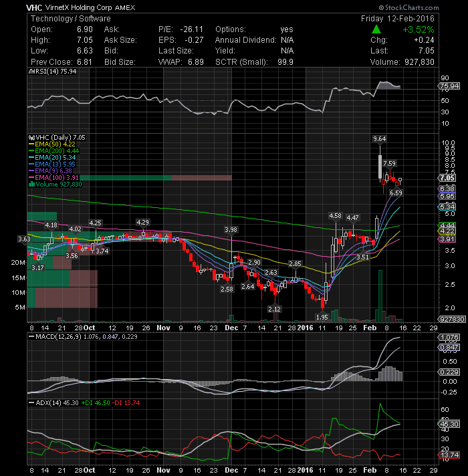Image resolution: width=468 pixels, height=476 pixels.
Task: Click the 7.05 last price axis tag
Action: coord(447,178)
